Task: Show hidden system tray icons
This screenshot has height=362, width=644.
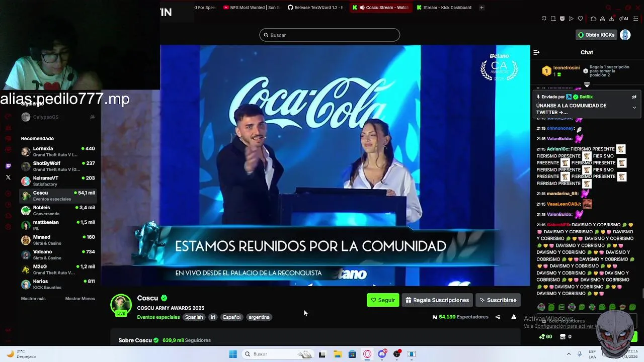Action: click(569, 354)
